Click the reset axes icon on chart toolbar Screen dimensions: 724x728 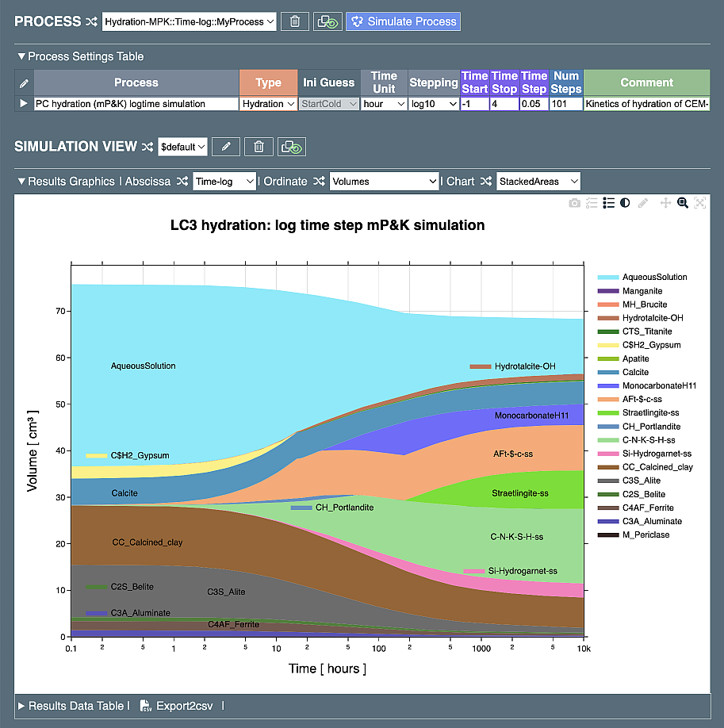[x=699, y=203]
